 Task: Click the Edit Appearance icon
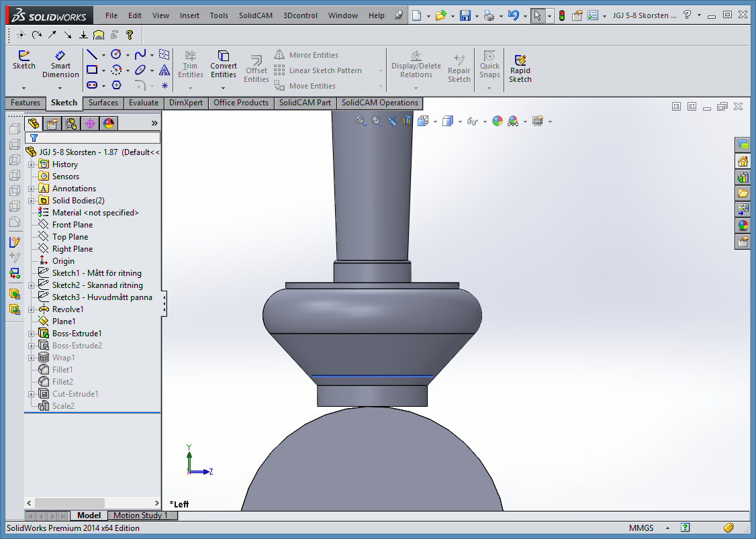[497, 121]
